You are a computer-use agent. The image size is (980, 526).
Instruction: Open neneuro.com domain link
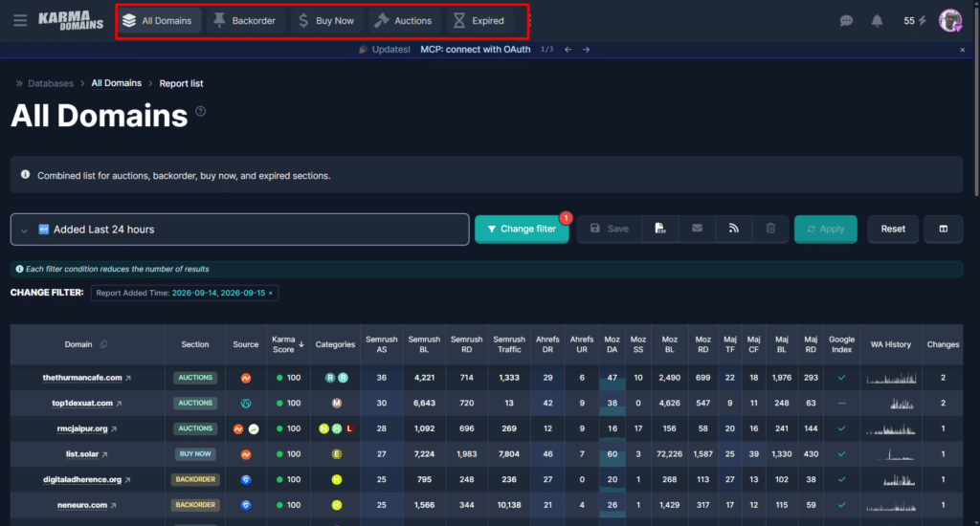click(82, 505)
